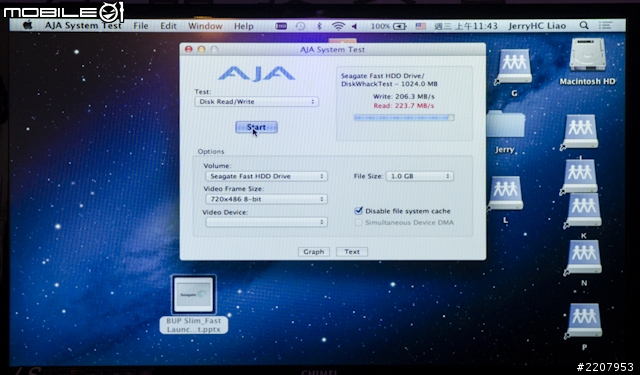
Task: Toggle Simultaneous Device DMA checkbox
Action: [x=358, y=222]
